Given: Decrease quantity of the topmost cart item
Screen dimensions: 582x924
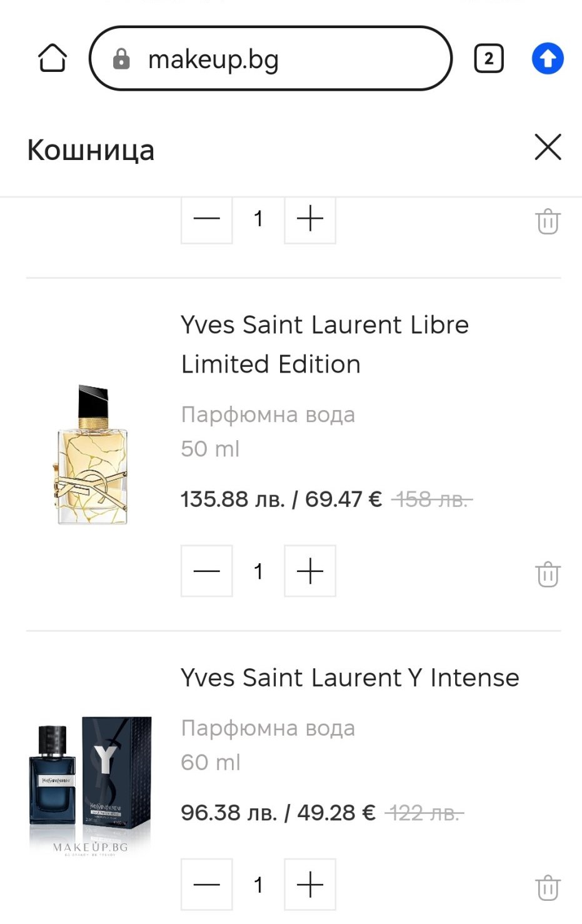Looking at the screenshot, I should point(207,219).
